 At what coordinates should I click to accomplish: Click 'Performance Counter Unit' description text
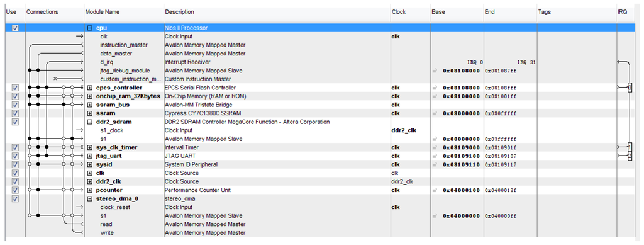(197, 190)
